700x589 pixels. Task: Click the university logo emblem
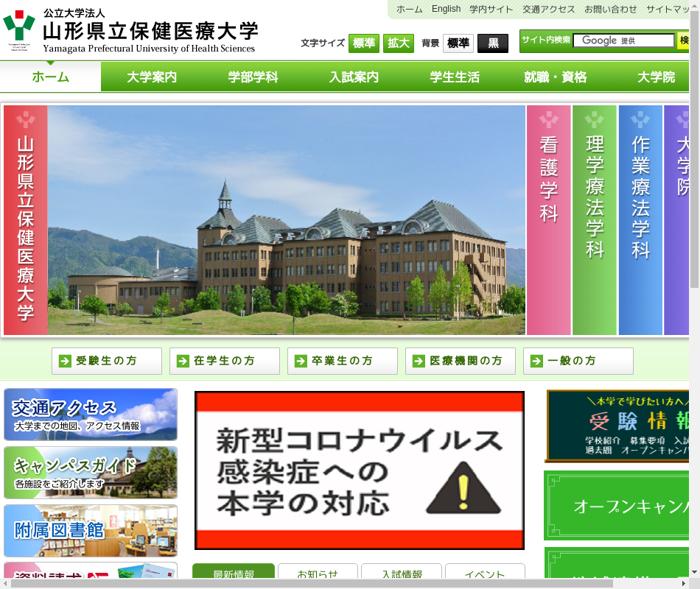[18, 29]
